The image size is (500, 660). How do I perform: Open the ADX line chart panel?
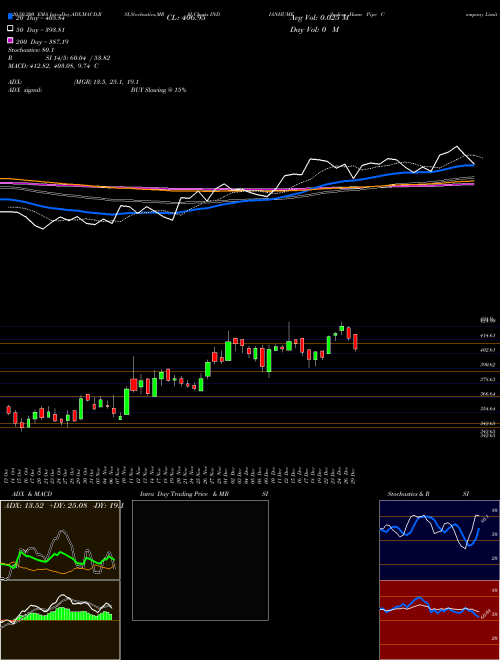coord(60,540)
